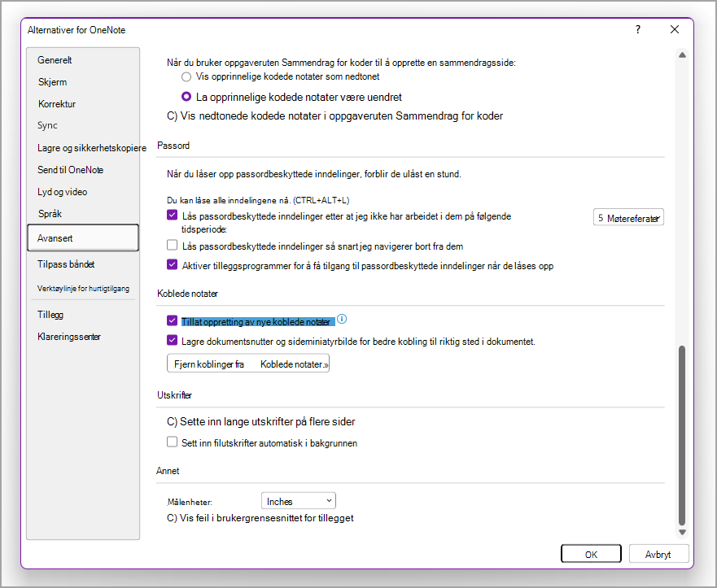Select La opprinnelige kodede notater være uendret
This screenshot has width=717, height=588.
tap(186, 97)
